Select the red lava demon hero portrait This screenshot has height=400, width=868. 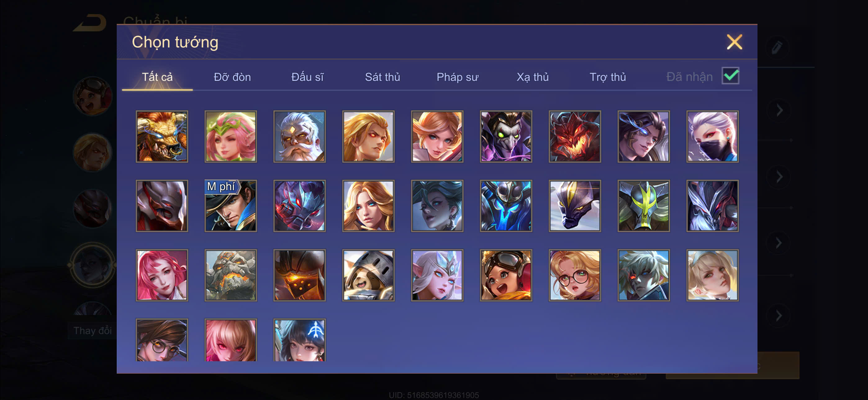tap(575, 136)
